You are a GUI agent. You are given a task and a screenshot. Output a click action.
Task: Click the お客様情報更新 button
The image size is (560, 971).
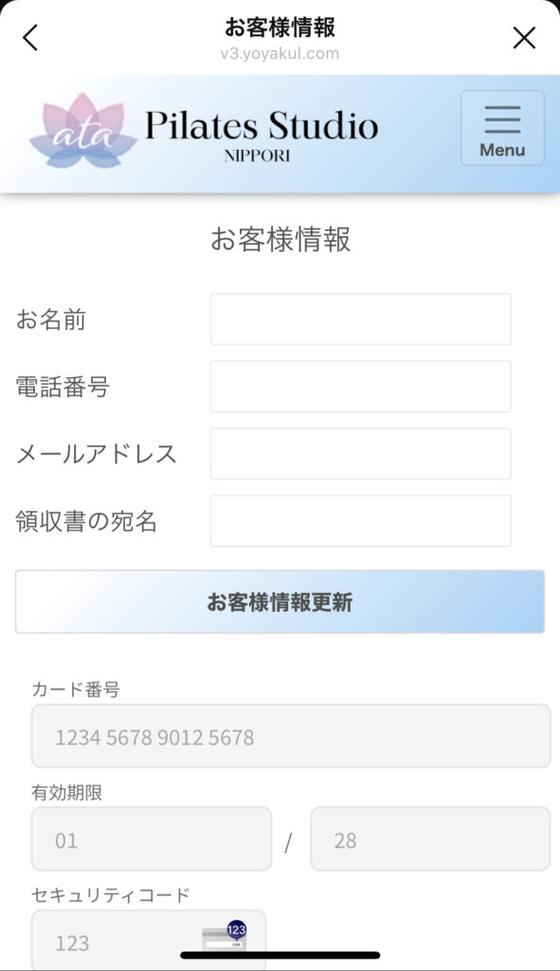pos(280,602)
